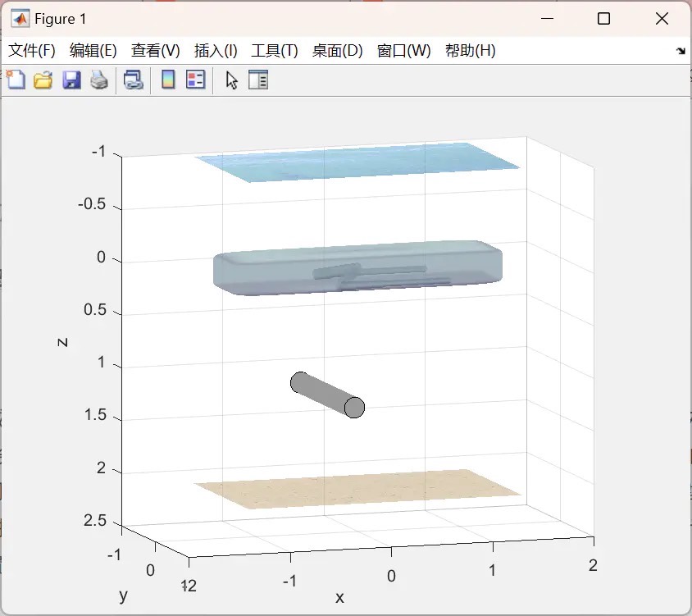Image resolution: width=692 pixels, height=616 pixels.
Task: Open the 工具(T) menu
Action: (x=275, y=50)
